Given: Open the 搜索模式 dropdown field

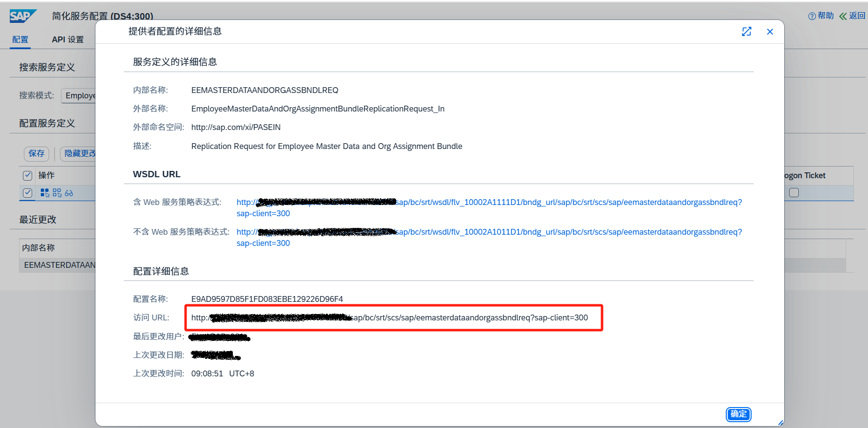Looking at the screenshot, I should coord(79,95).
